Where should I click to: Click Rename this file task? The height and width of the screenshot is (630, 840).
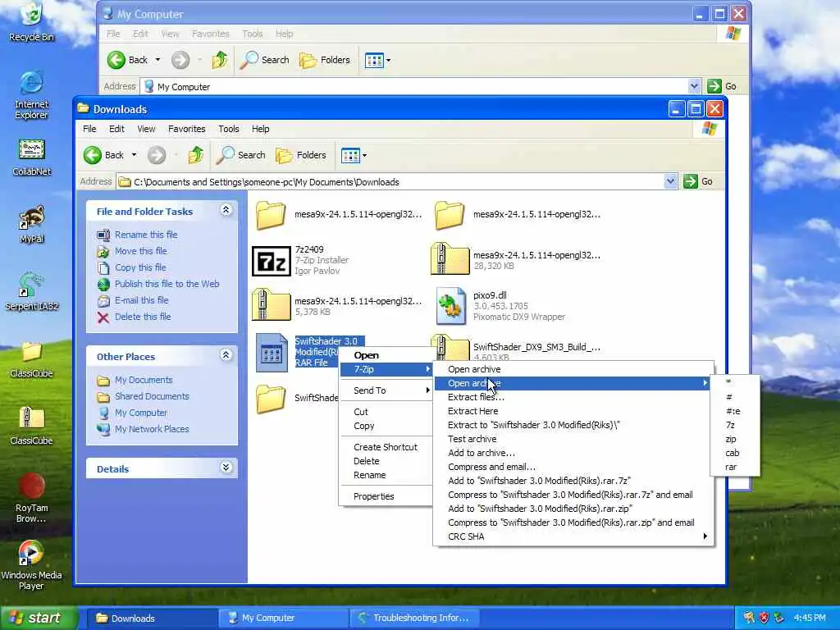[146, 235]
